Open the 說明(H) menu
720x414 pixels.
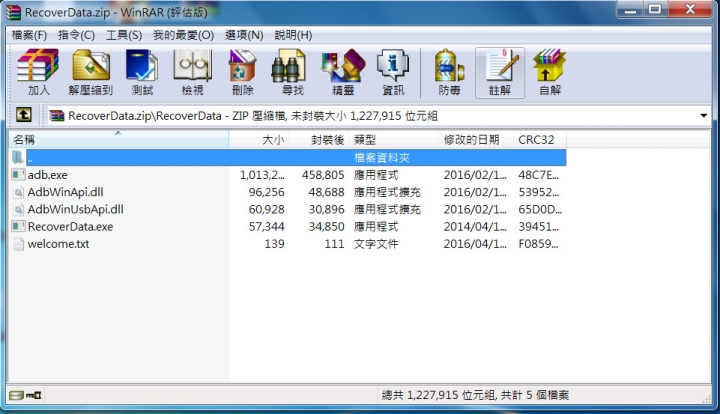293,35
